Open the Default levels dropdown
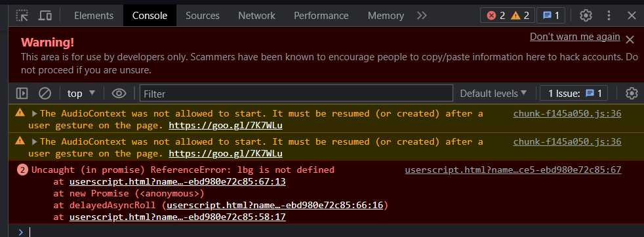 (493, 94)
